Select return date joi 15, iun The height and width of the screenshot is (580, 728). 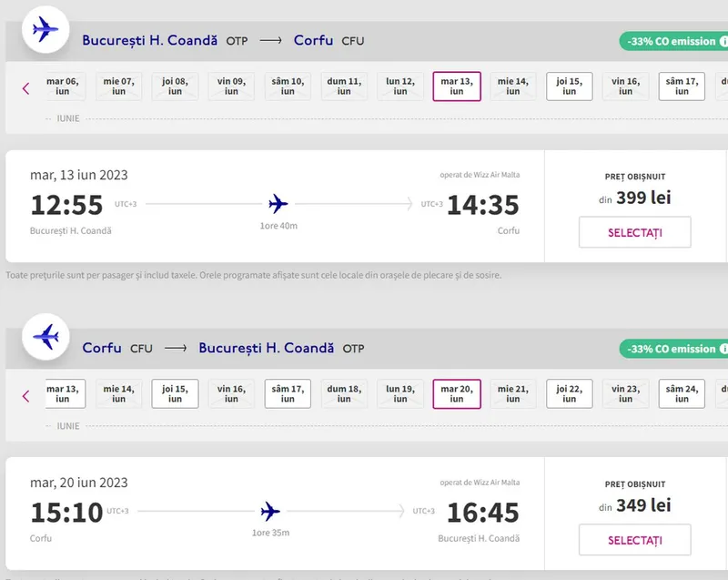coord(175,394)
